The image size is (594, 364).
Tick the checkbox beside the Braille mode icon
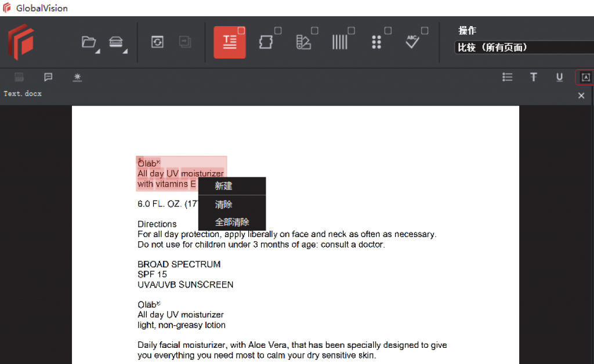388,31
